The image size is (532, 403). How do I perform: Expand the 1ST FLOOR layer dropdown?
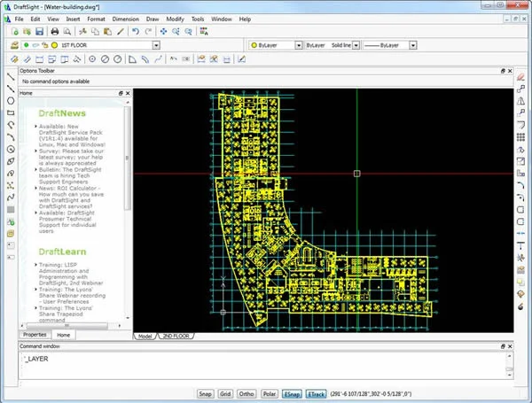point(156,44)
